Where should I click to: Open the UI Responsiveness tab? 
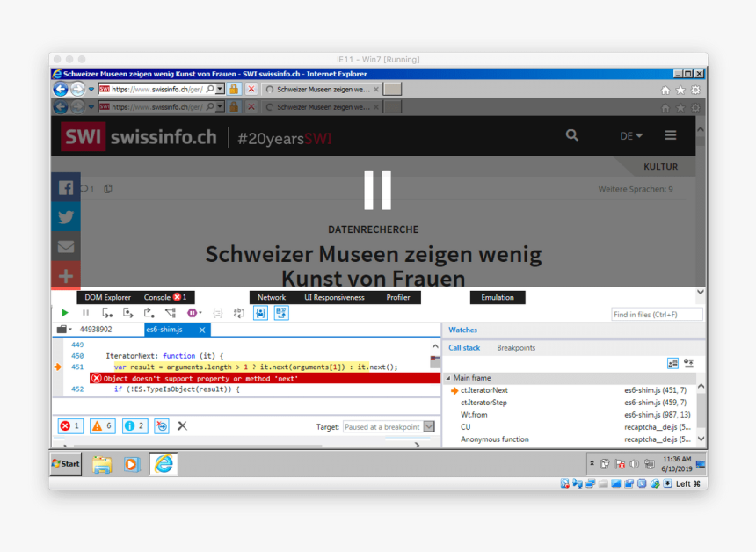334,297
